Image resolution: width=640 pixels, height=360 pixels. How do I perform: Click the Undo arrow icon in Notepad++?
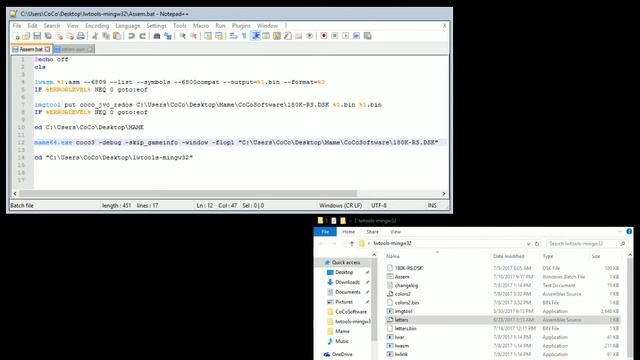131,36
